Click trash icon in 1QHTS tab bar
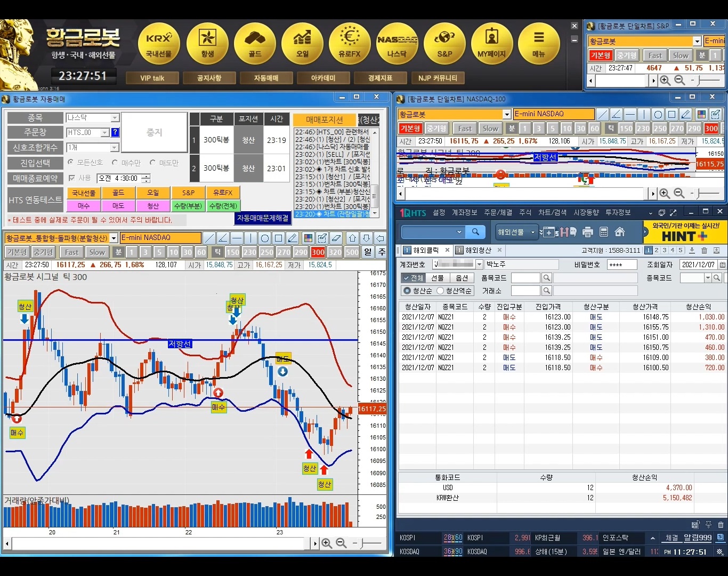 pos(704,250)
